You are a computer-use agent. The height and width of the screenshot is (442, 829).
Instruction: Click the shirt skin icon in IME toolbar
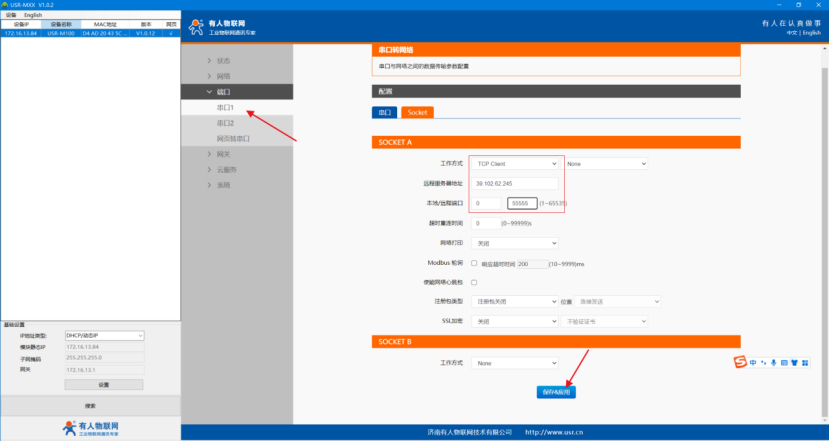click(794, 362)
